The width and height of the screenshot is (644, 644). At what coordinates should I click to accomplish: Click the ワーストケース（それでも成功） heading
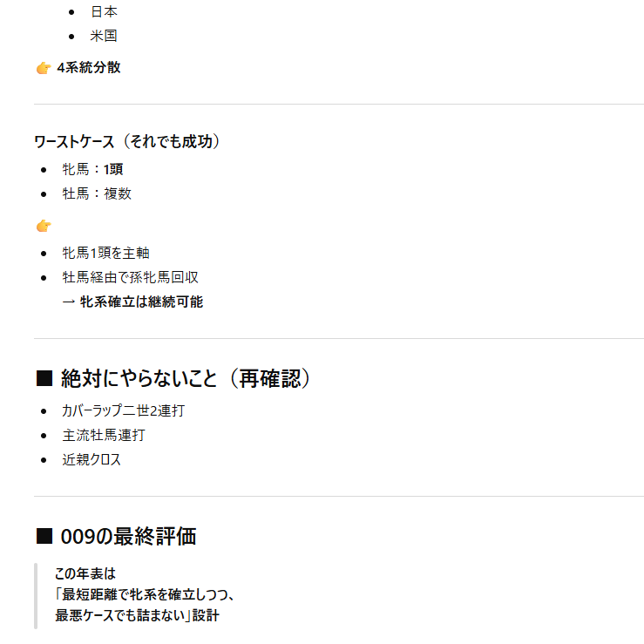coord(127,141)
